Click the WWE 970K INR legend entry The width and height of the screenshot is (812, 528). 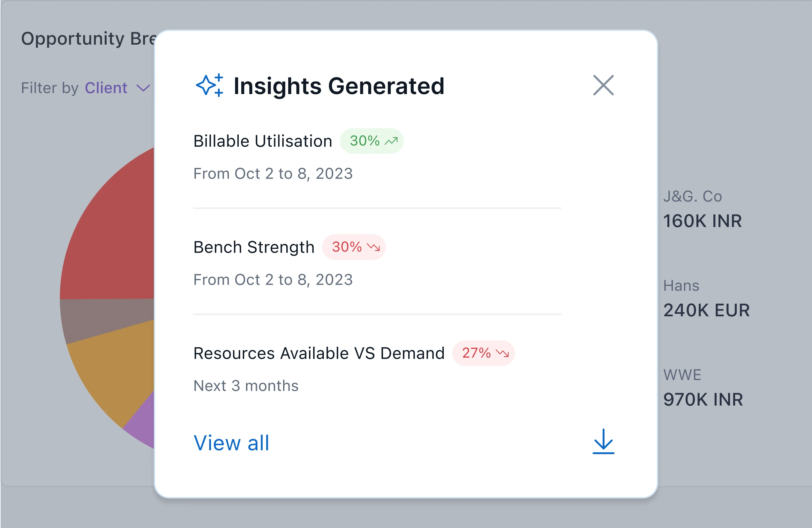coord(703,388)
